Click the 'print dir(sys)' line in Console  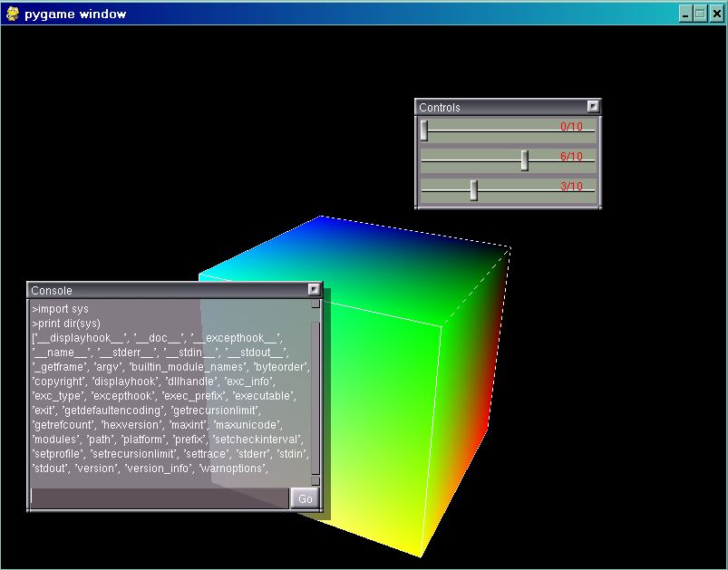pos(66,324)
